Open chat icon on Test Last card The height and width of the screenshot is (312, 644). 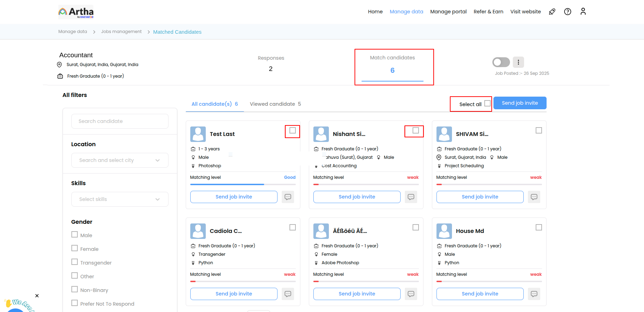coord(288,197)
